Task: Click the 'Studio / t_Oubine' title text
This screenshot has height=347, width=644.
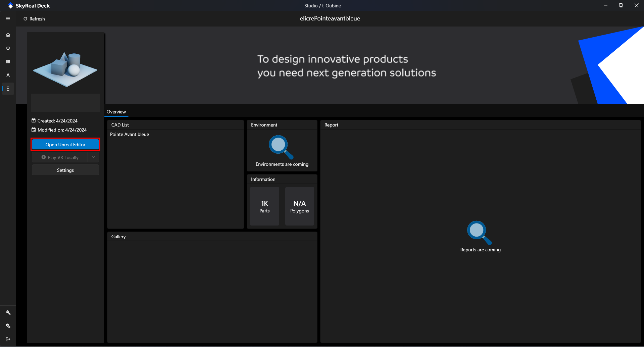Action: pos(323,6)
